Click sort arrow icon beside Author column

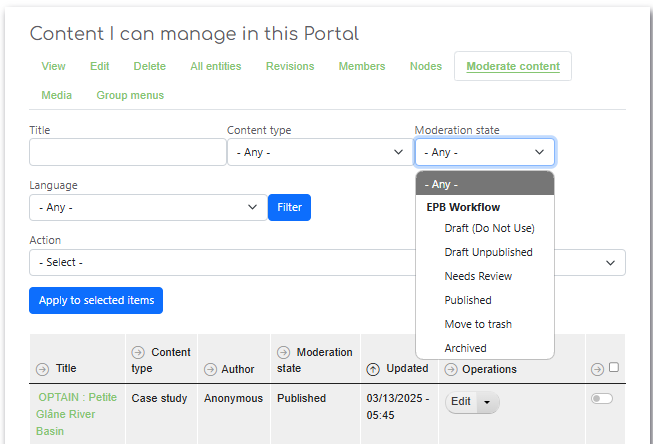[x=211, y=369]
